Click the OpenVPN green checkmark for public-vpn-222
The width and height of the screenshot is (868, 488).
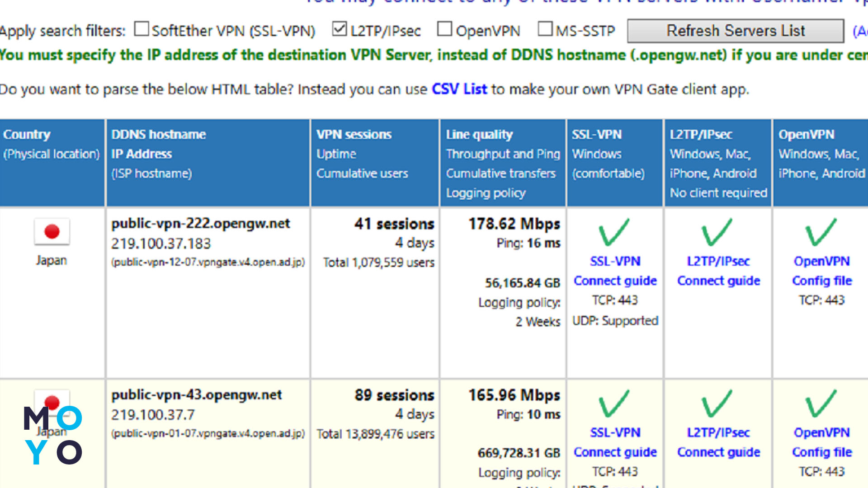pos(821,232)
